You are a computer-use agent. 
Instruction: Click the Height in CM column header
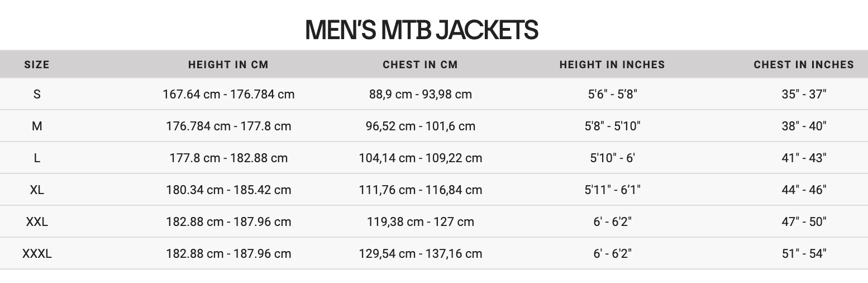228,65
